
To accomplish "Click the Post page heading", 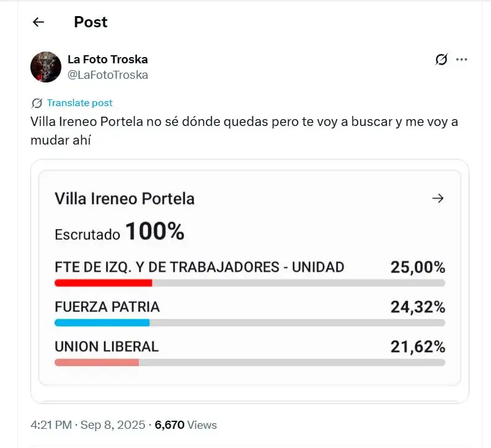I will click(91, 22).
